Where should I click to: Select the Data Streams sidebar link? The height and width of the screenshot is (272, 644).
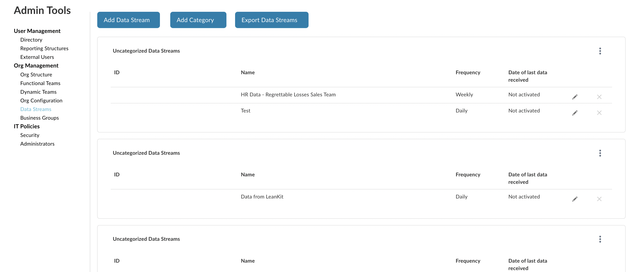coord(36,109)
